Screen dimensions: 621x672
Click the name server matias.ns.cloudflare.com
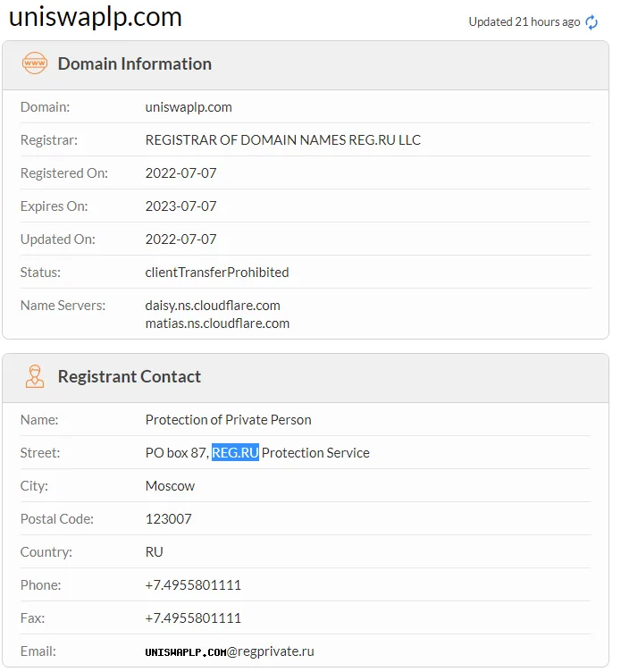pyautogui.click(x=217, y=323)
